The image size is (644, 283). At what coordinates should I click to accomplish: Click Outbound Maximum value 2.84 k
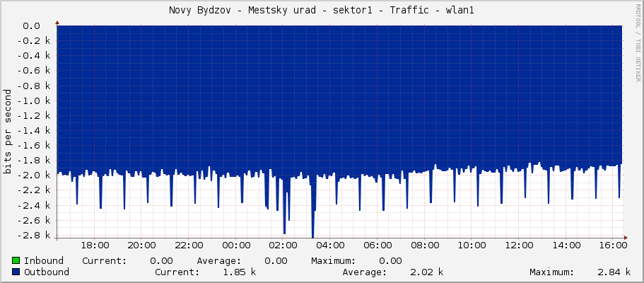[x=614, y=272]
